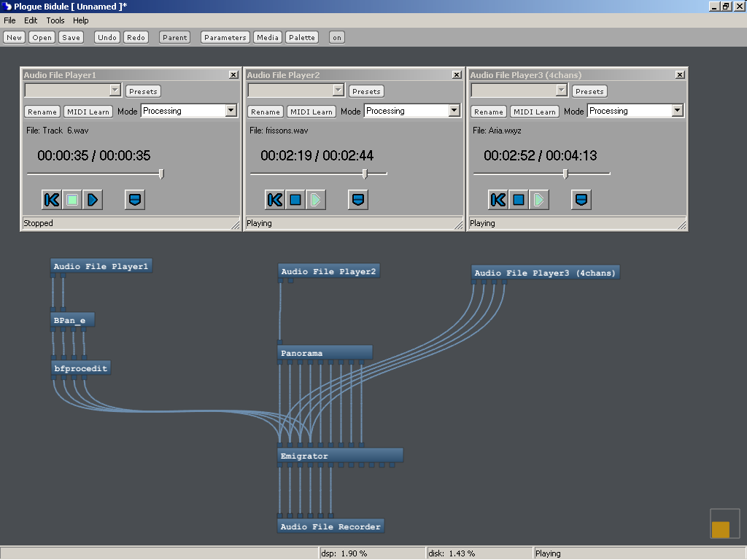Viewport: 747px width, 560px height.
Task: Click play button in Audio File Player2
Action: click(x=315, y=200)
